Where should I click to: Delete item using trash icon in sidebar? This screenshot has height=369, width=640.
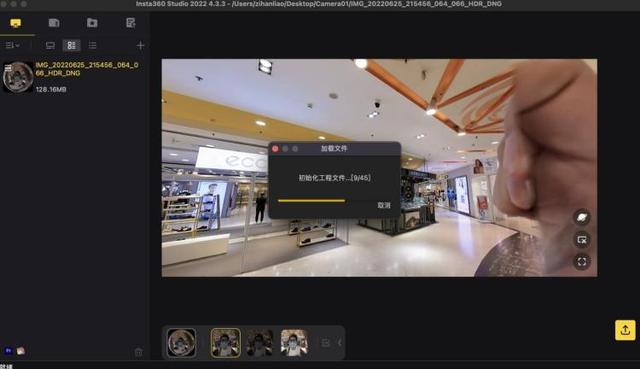(138, 352)
